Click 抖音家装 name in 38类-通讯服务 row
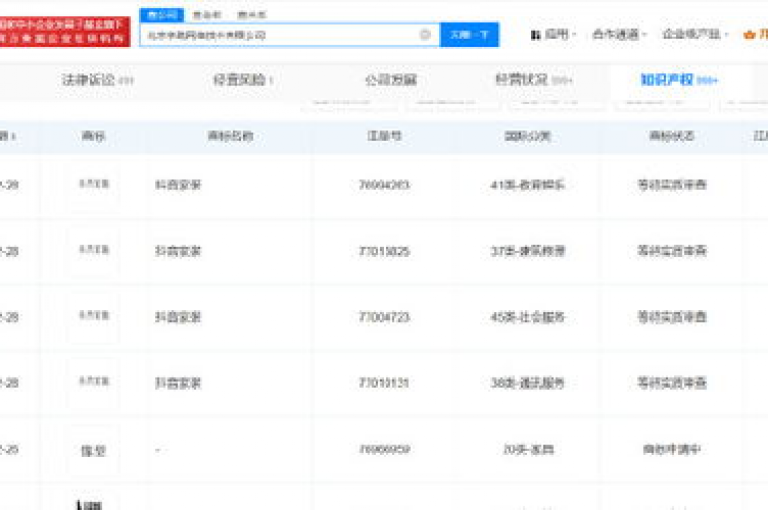This screenshot has height=510, width=768. pyautogui.click(x=178, y=383)
